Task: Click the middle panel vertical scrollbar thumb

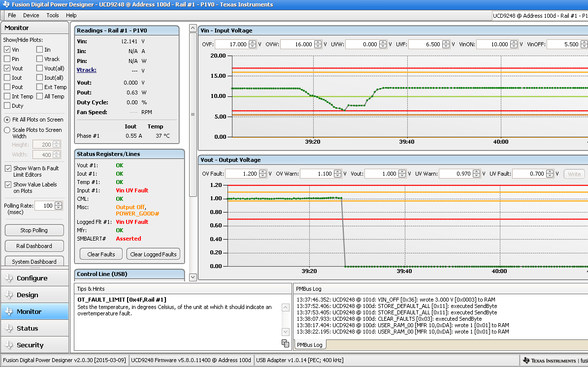Action: coord(193,114)
